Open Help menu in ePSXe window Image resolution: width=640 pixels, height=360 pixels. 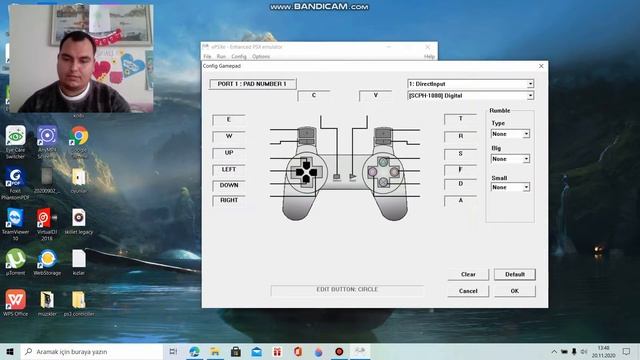click(429, 56)
